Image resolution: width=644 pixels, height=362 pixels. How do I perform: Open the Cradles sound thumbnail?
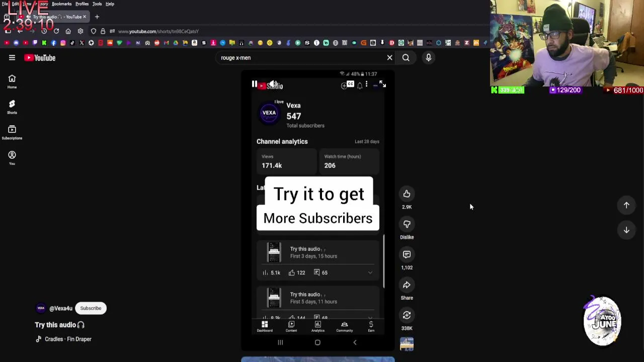pyautogui.click(x=407, y=344)
